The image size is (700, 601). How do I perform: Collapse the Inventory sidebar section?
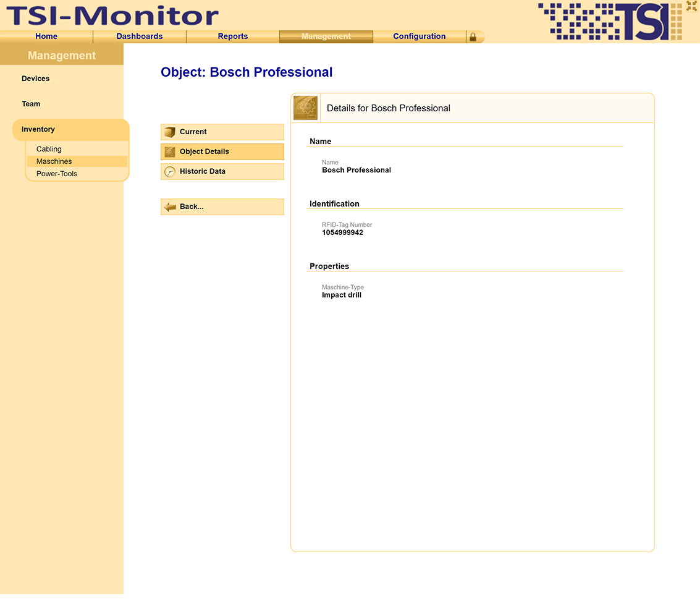coord(38,129)
